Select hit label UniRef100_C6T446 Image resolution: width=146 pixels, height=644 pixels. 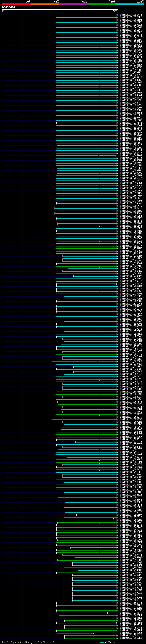[x=131, y=268]
